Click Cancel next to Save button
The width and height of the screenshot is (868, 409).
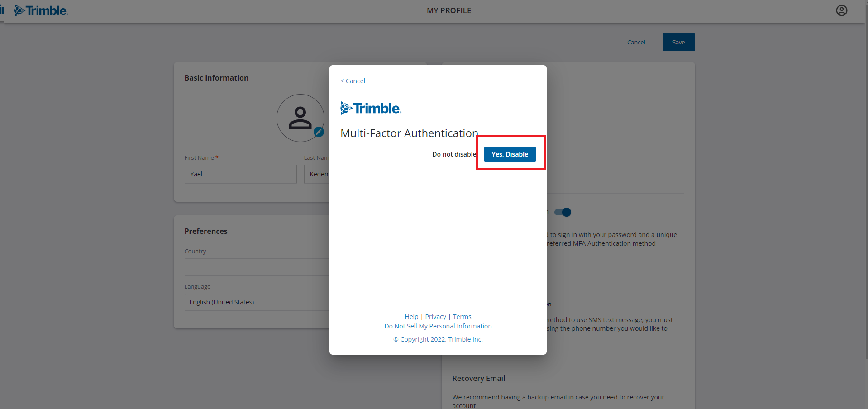[x=636, y=42]
